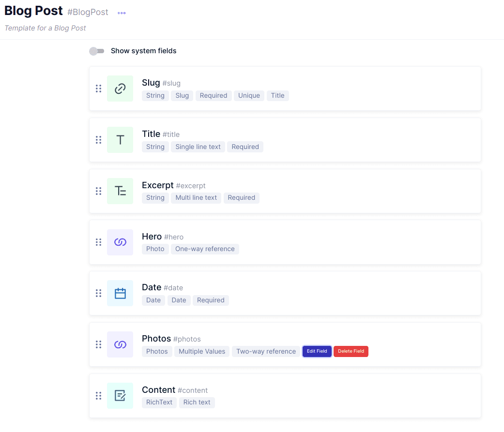This screenshot has height=432, width=504.
Task: Click the Blog Post template description text
Action: 46,28
